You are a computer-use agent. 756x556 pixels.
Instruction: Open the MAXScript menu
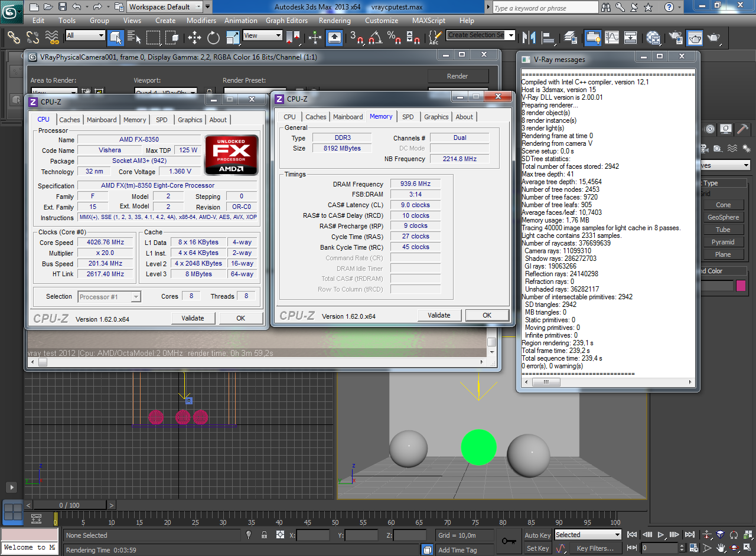point(429,21)
